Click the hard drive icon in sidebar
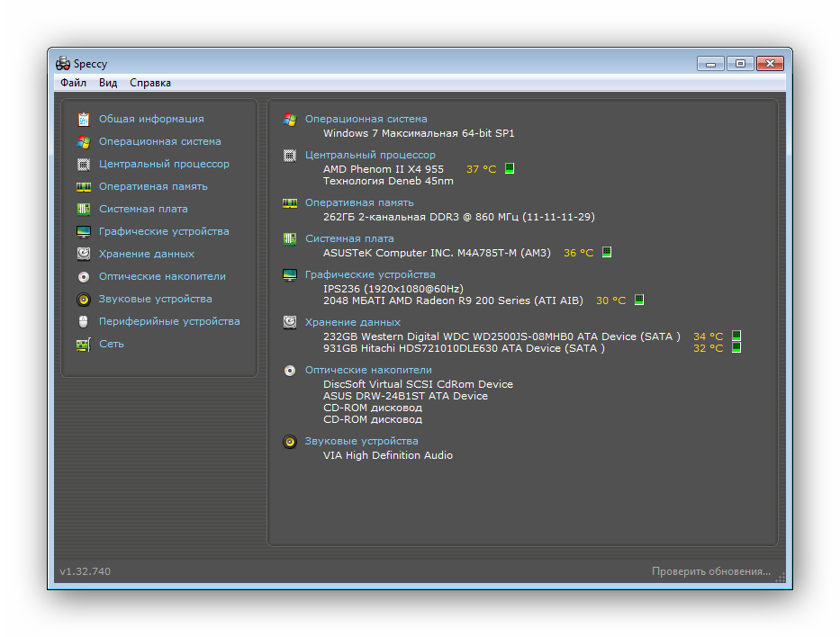The width and height of the screenshot is (840, 637). [x=84, y=254]
